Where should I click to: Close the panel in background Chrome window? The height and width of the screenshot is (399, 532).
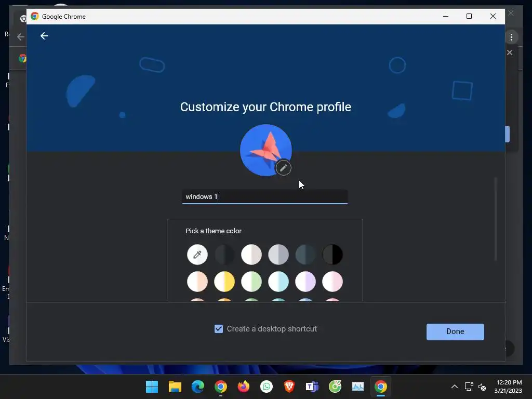(510, 52)
